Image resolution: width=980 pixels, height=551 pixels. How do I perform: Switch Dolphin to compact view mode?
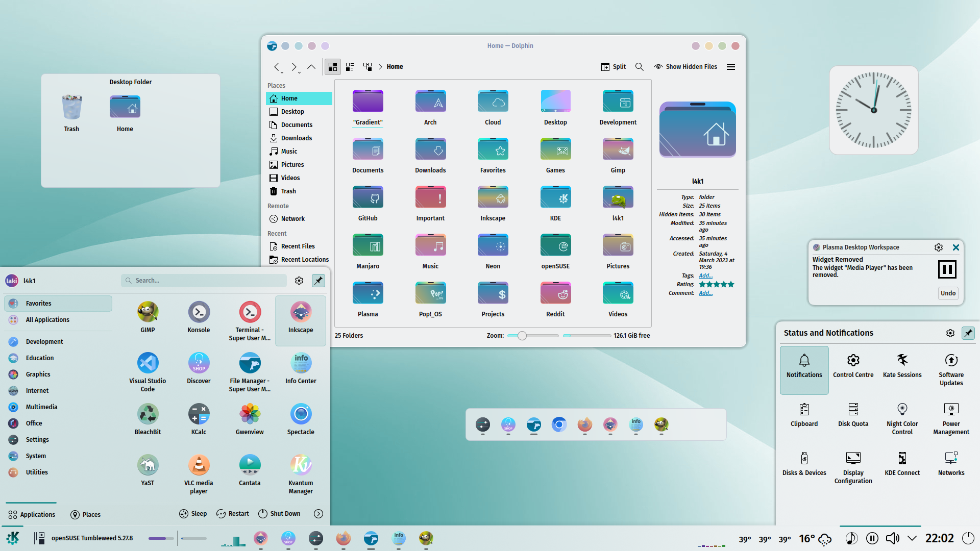pyautogui.click(x=350, y=67)
